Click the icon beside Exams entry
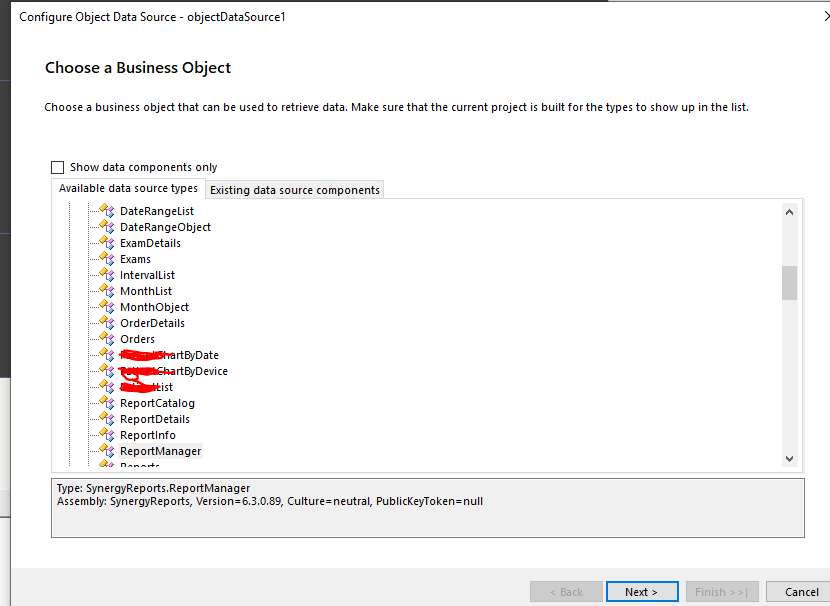This screenshot has height=606, width=830. 107,259
